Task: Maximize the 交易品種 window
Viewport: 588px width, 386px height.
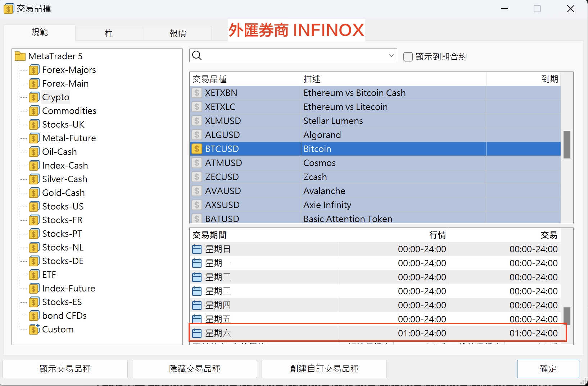Action: pos(537,9)
